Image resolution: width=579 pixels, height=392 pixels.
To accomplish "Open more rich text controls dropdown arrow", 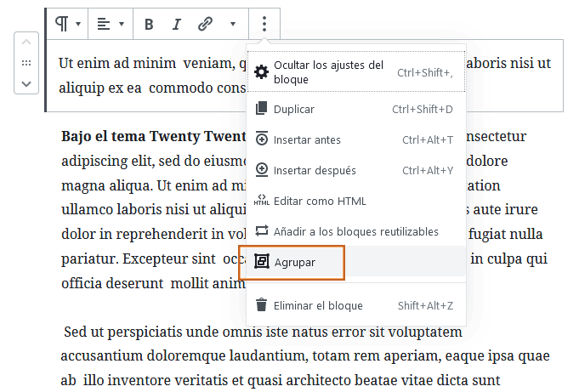I will [233, 24].
